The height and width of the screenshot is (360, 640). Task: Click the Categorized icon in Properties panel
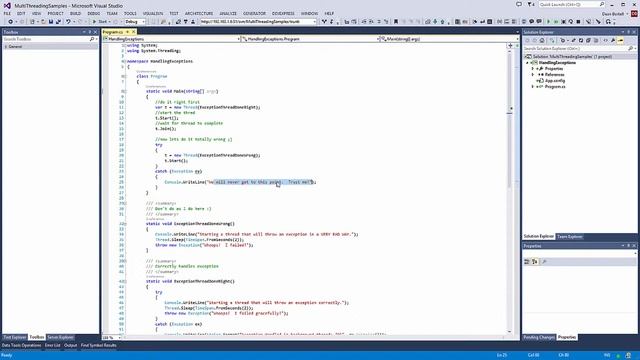coord(527,262)
